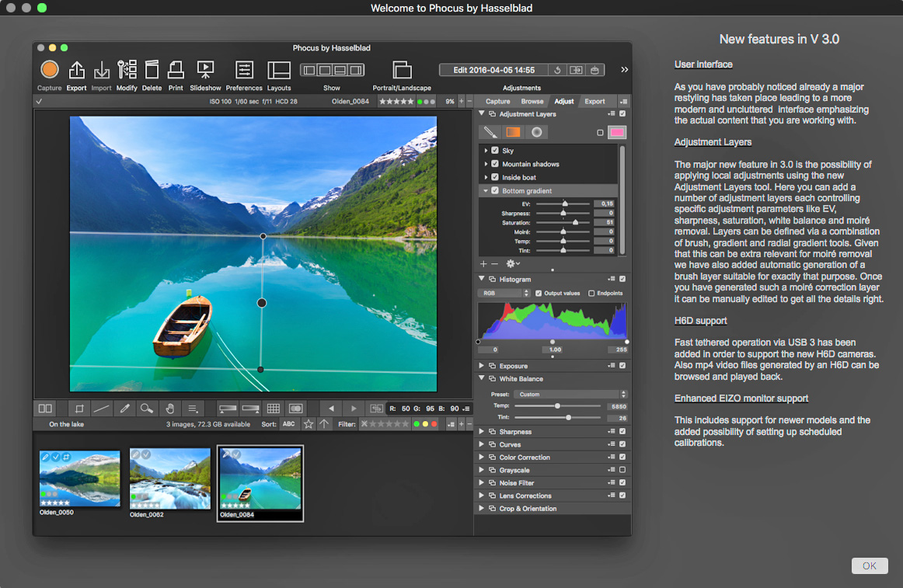This screenshot has width=903, height=588.
Task: Open the adjustment layers gear menu
Action: [x=513, y=264]
